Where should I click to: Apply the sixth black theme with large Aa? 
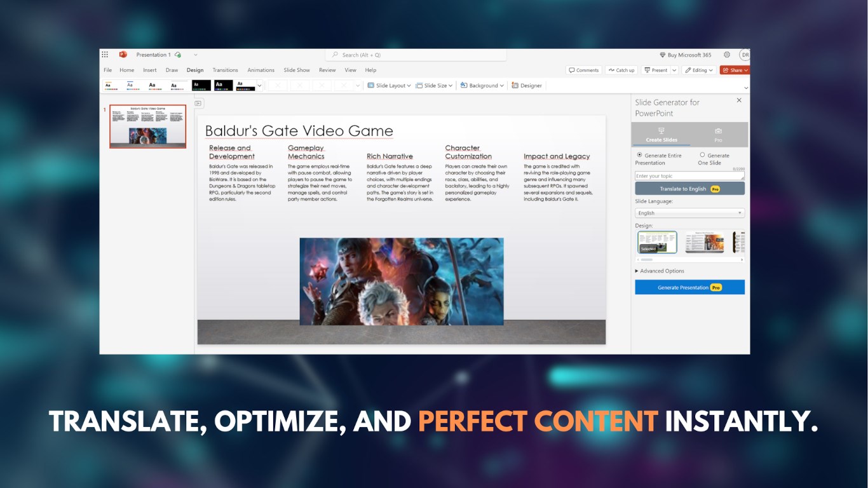pos(223,85)
